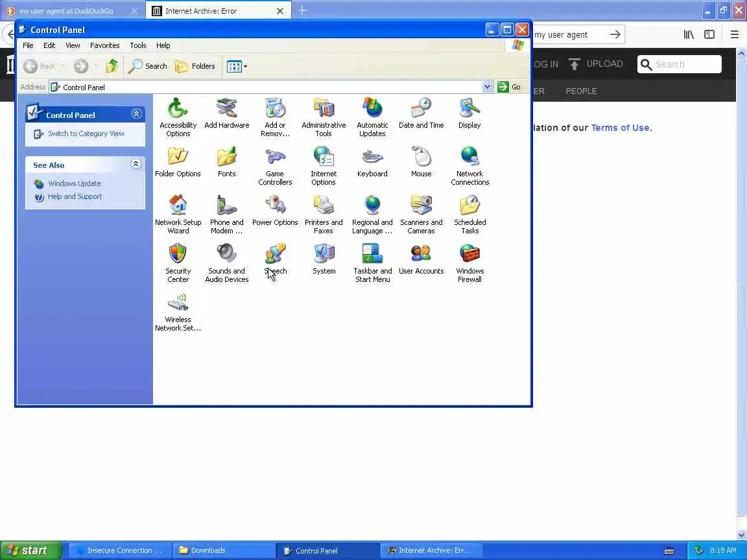The image size is (747, 560).
Task: Open the Help menu in Control Panel
Action: (x=163, y=45)
